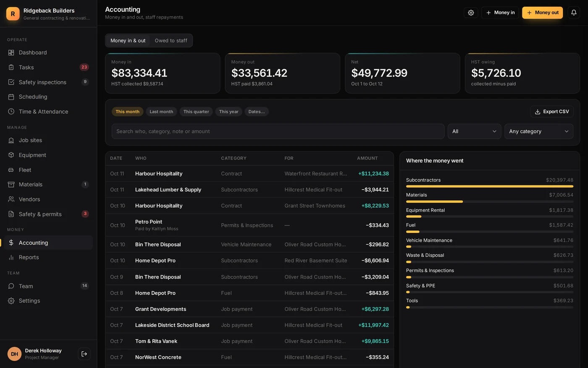The height and width of the screenshot is (368, 588).
Task: Sort by the CATEGORY column header
Action: tap(234, 158)
